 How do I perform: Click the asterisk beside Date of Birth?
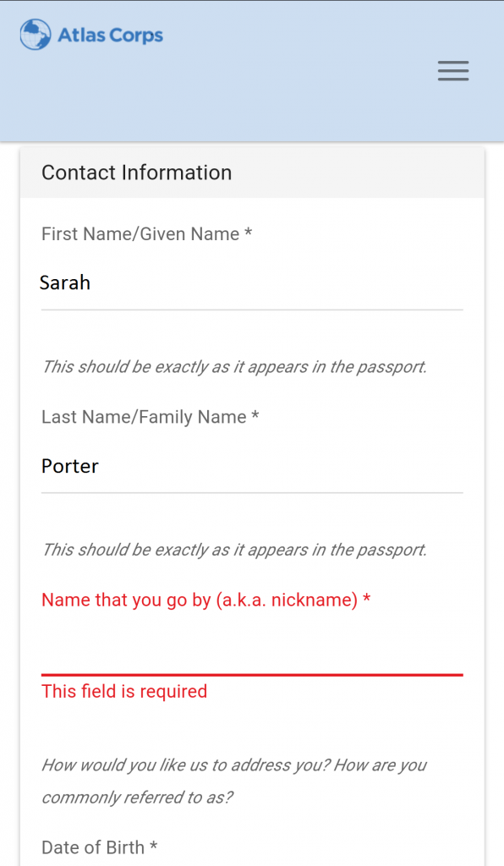pos(153,845)
